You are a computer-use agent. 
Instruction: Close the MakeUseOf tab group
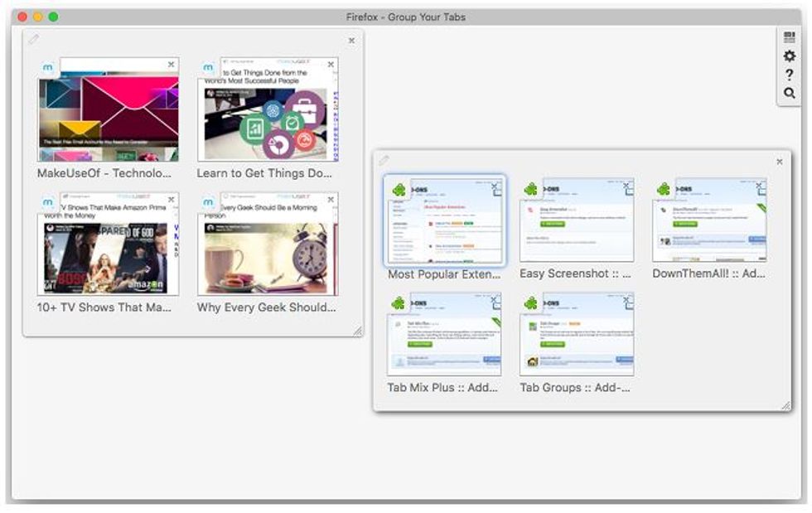click(x=351, y=40)
